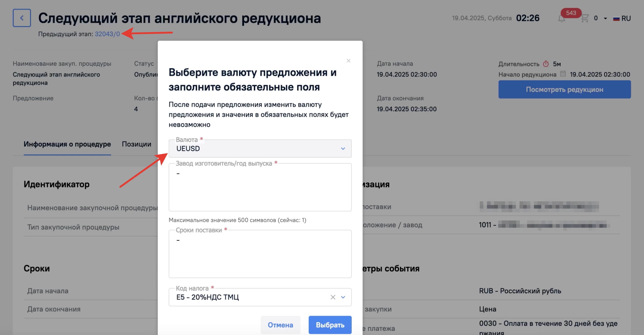
Task: Select Максимальное значение 500 символов hint
Action: click(237, 220)
